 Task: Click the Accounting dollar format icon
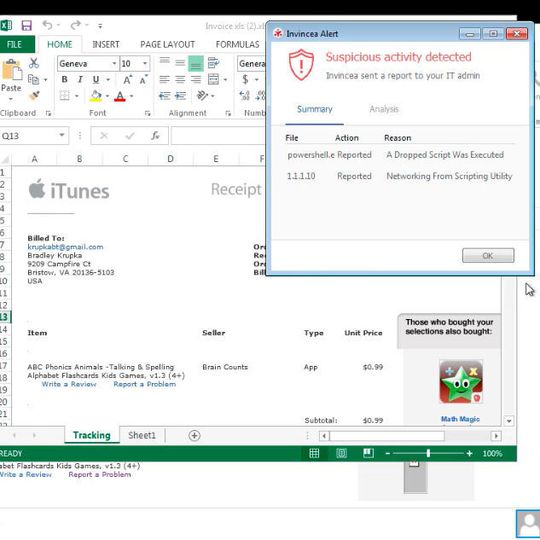[x=245, y=80]
